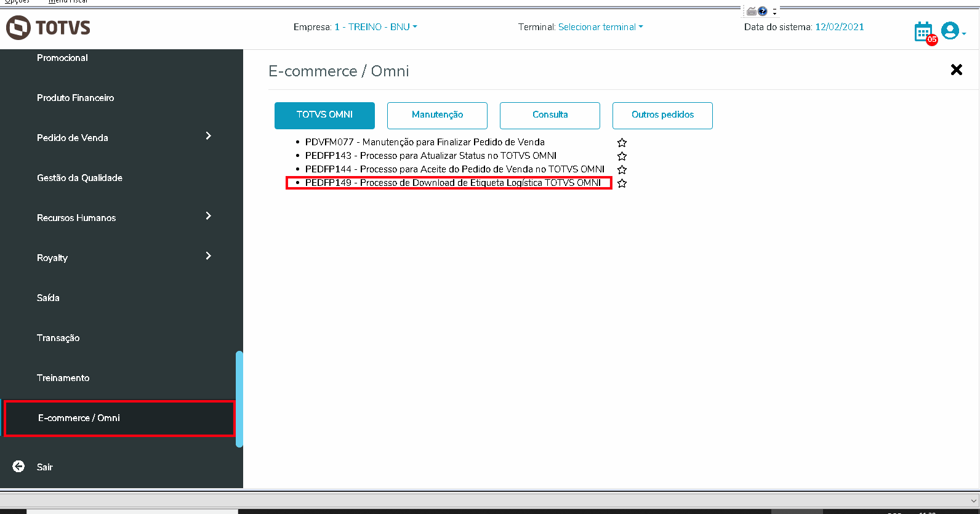Open PEDFP144 Aceite do Pedido de Venda

455,169
